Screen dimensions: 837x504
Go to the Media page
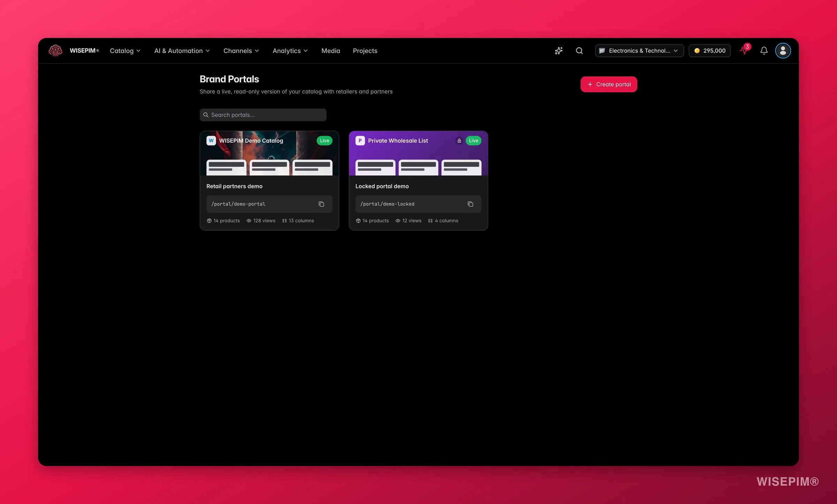pyautogui.click(x=331, y=51)
